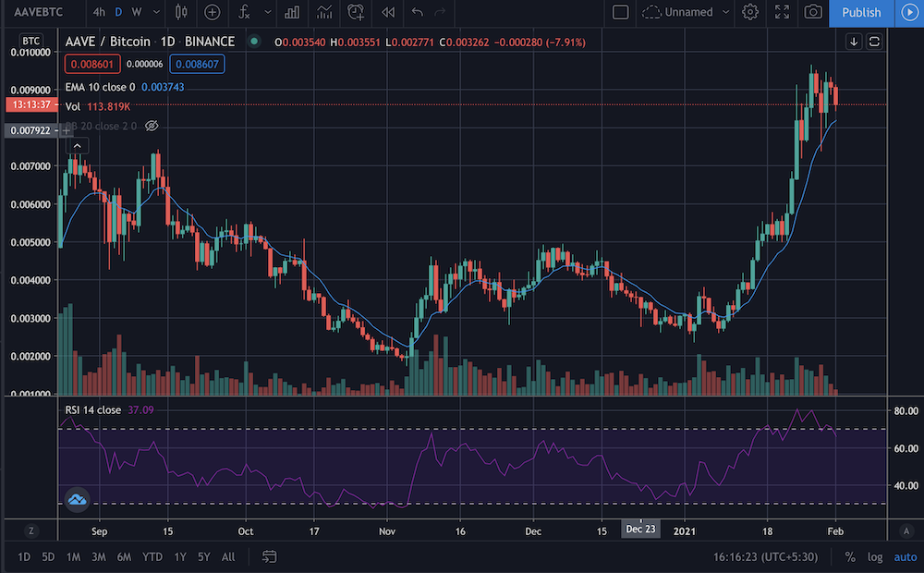Screen dimensions: 924x573
Task: Click the red 0.008601 sell button
Action: pyautogui.click(x=91, y=65)
